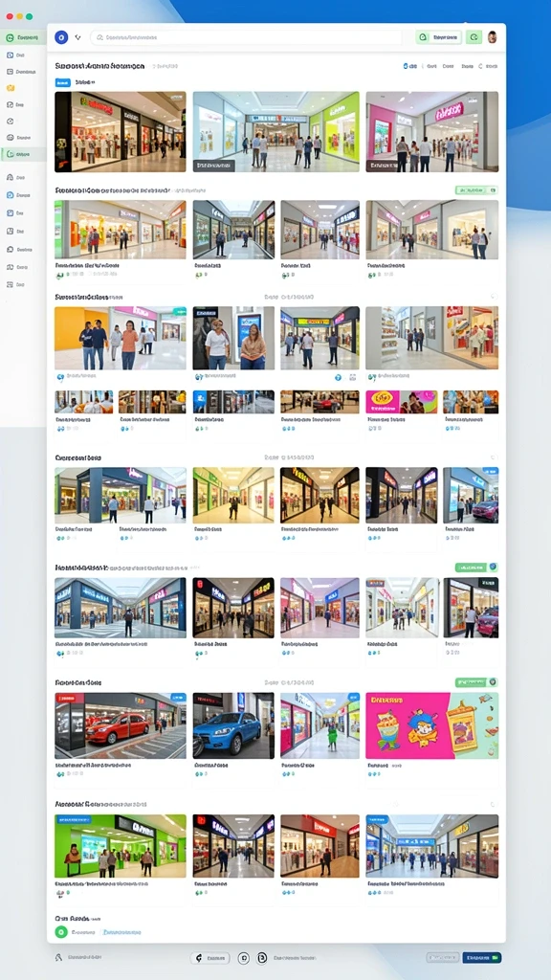The height and width of the screenshot is (980, 551).
Task: Open the small chevron next to the blue logo
Action: pyautogui.click(x=78, y=37)
